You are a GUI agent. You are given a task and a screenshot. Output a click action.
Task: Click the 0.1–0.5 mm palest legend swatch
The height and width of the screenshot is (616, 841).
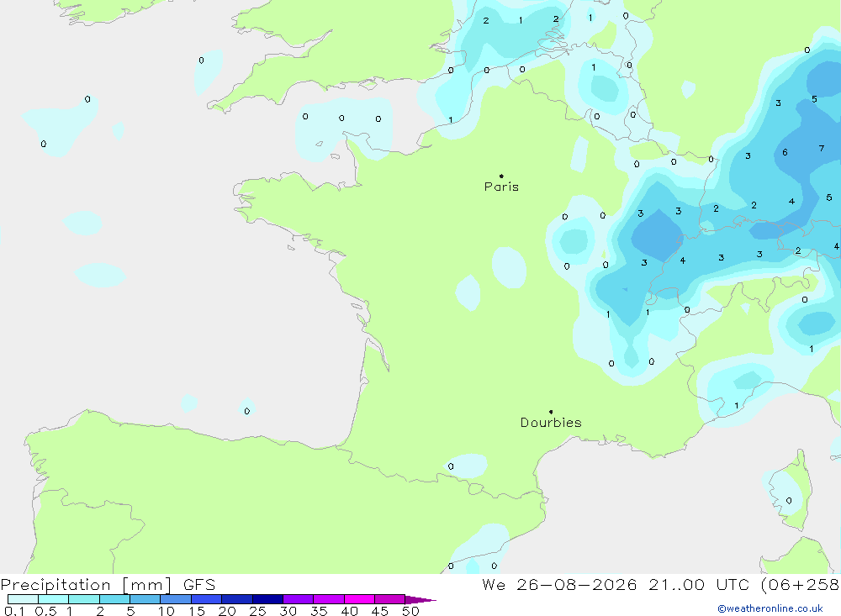pyautogui.click(x=23, y=599)
